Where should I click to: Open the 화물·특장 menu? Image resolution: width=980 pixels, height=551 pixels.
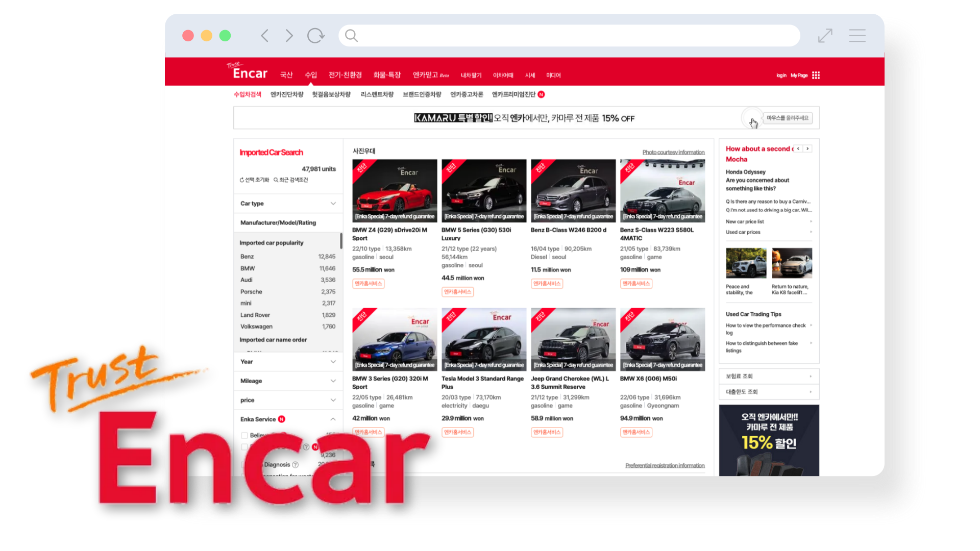tap(387, 75)
